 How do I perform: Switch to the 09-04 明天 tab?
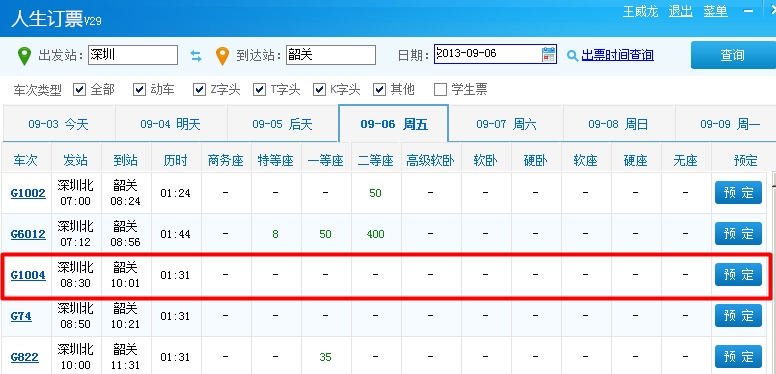pos(171,124)
